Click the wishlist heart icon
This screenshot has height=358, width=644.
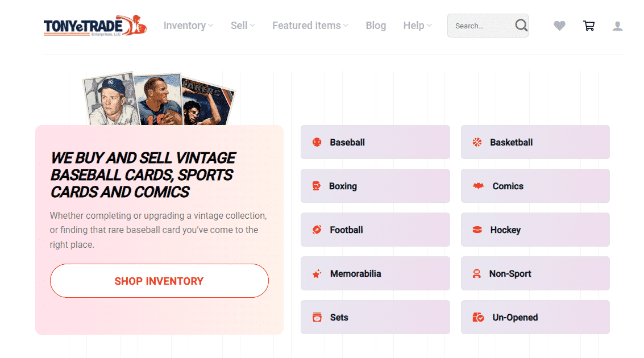[x=559, y=26]
